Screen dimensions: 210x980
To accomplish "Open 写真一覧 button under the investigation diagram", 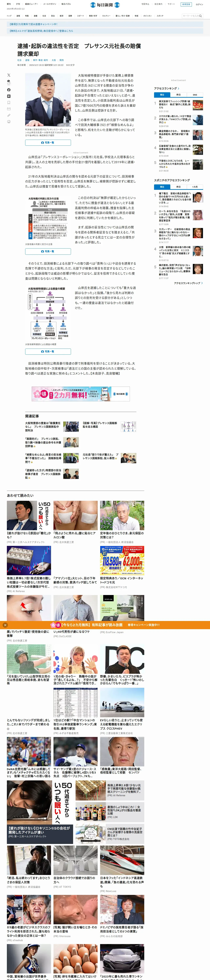I will tap(48, 351).
